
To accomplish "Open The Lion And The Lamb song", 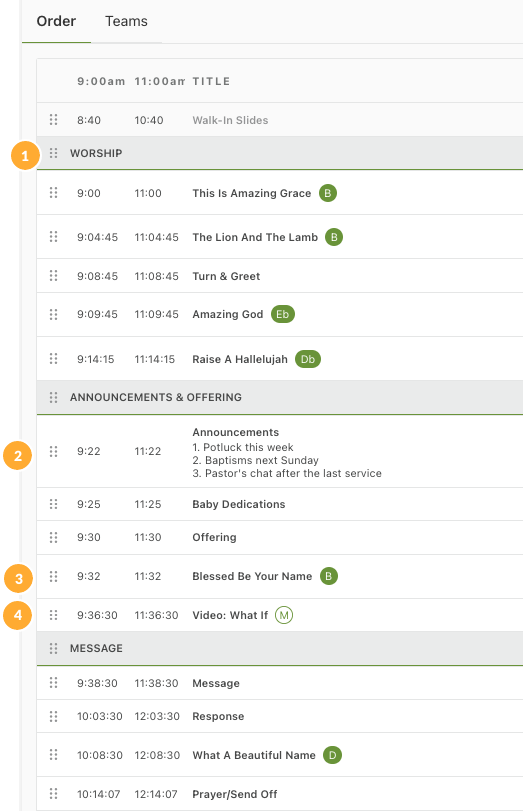I will [x=255, y=237].
